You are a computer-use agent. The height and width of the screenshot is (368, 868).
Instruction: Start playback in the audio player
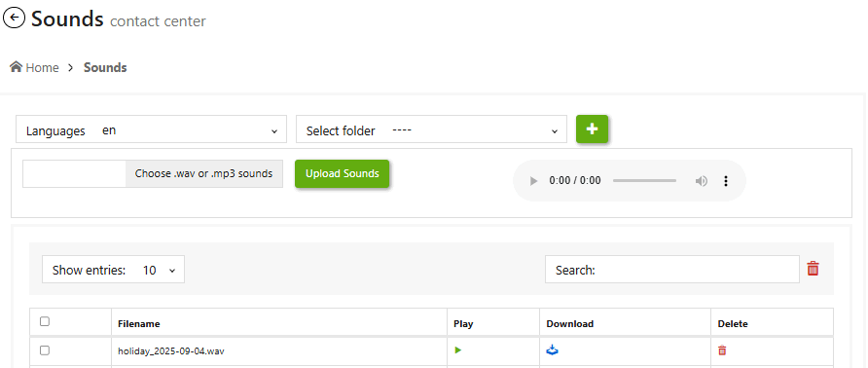point(533,181)
